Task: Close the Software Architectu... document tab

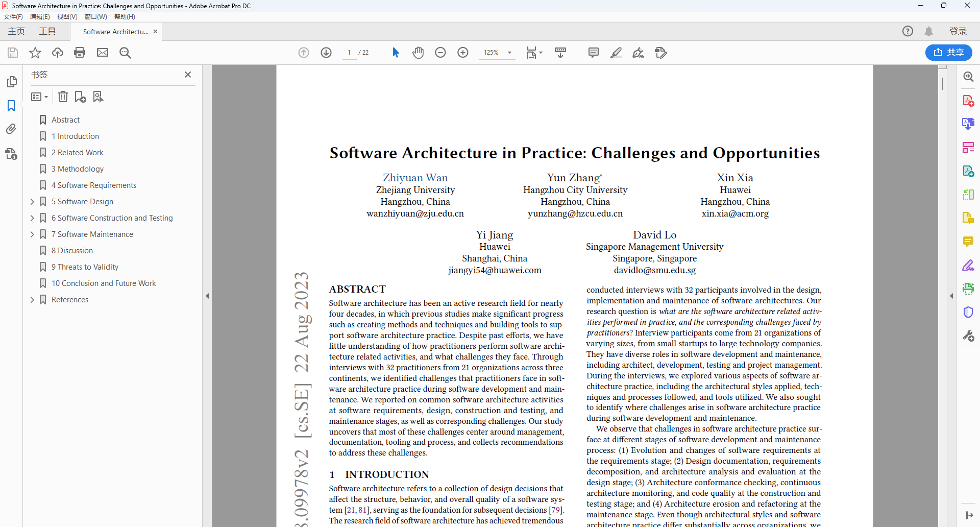Action: click(156, 32)
